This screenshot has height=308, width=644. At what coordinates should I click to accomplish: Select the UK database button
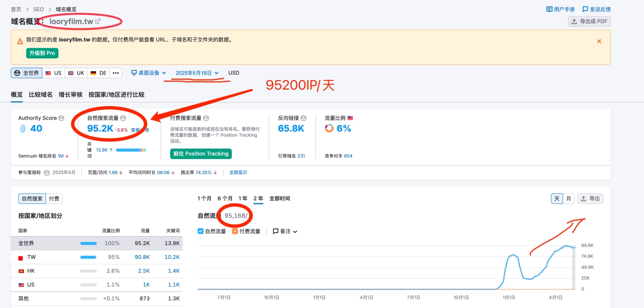(x=76, y=73)
